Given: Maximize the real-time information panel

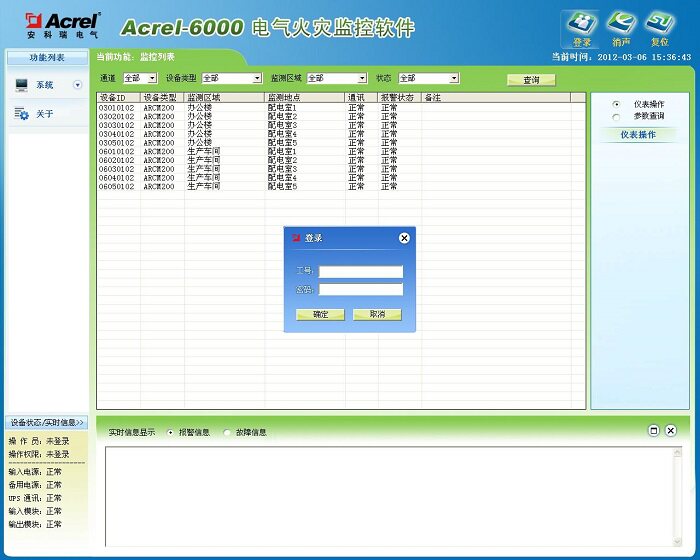Looking at the screenshot, I should (x=654, y=430).
